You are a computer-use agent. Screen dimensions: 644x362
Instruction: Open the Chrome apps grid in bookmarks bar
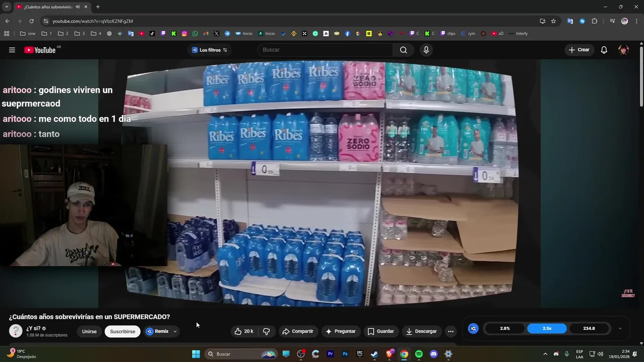7,34
